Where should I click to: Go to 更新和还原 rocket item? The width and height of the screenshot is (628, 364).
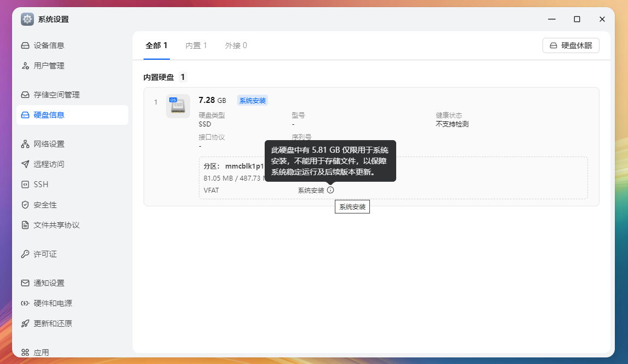tap(53, 323)
